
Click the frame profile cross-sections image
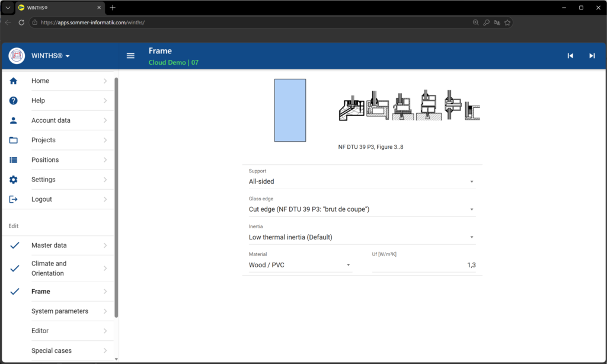(410, 106)
